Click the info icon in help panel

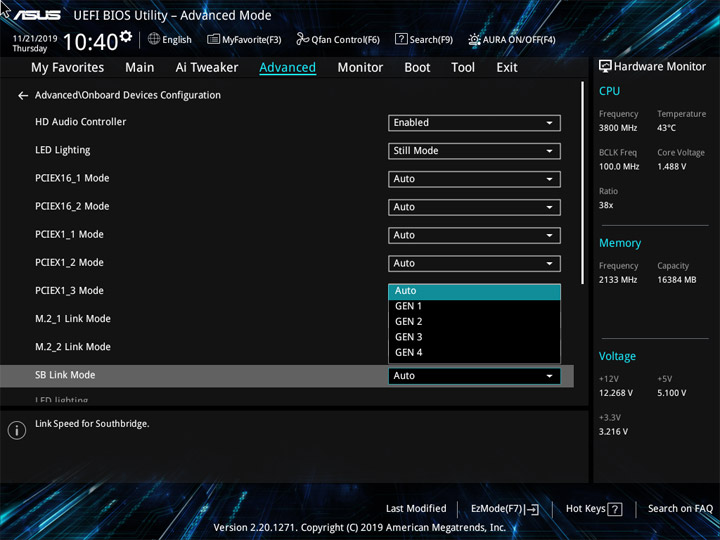(17, 430)
